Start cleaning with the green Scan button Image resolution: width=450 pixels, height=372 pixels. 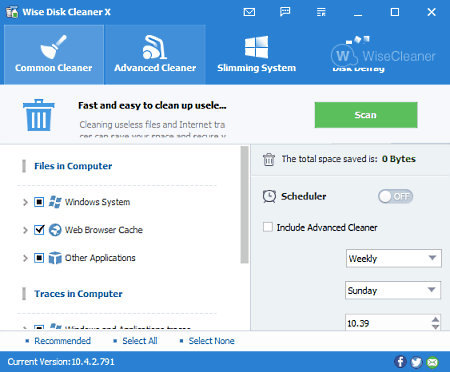pyautogui.click(x=366, y=115)
